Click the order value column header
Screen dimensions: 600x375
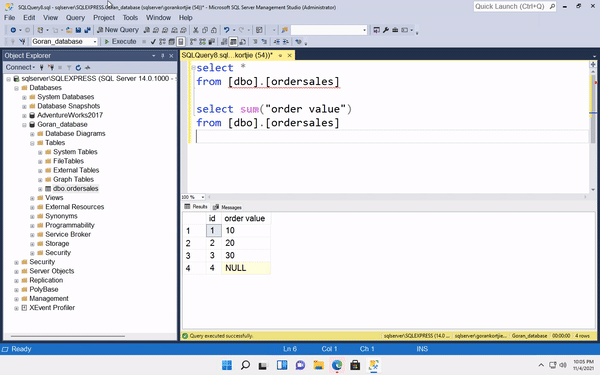[246, 218]
